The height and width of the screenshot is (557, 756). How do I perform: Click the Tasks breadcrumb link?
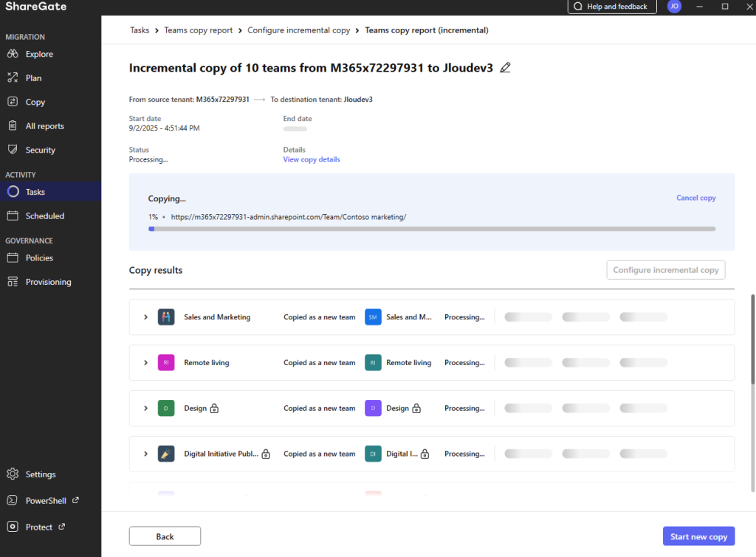pyautogui.click(x=140, y=30)
